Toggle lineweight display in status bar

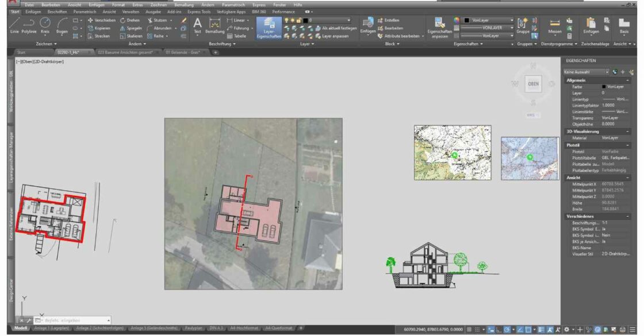tap(541, 330)
